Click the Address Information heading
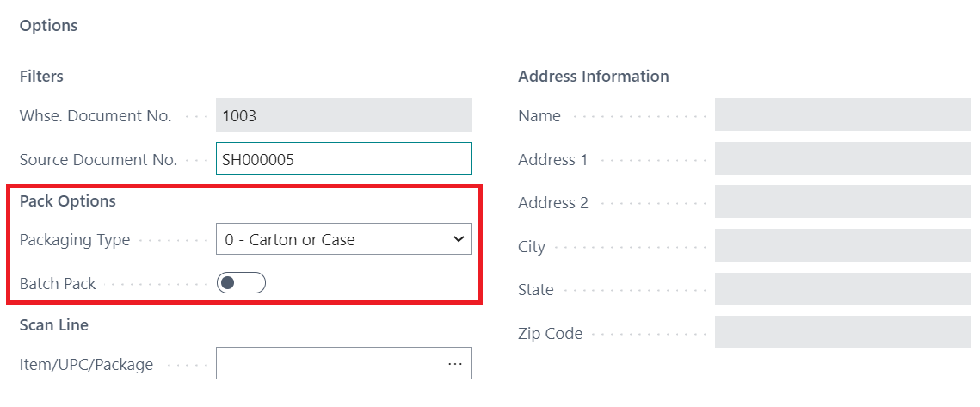The height and width of the screenshot is (407, 980). tap(594, 77)
